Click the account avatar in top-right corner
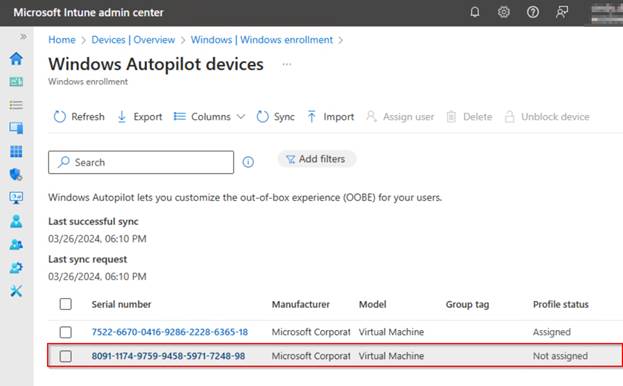 coord(607,13)
